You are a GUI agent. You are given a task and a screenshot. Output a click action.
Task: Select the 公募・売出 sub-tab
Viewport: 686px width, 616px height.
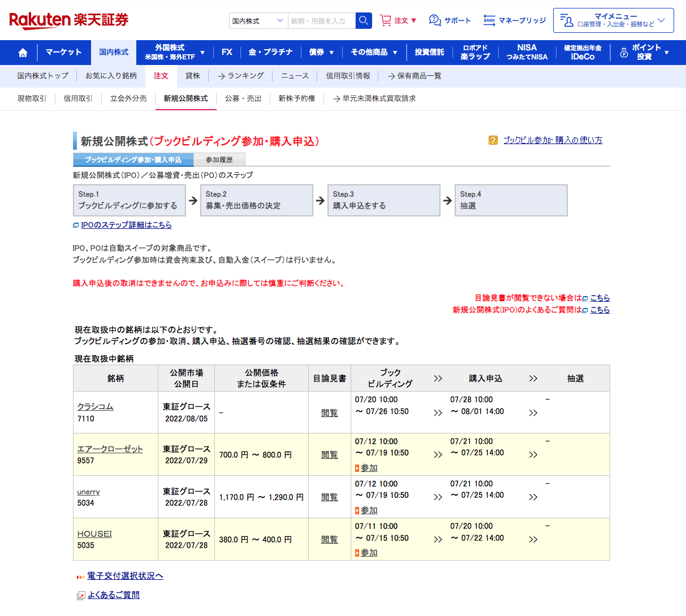[243, 98]
